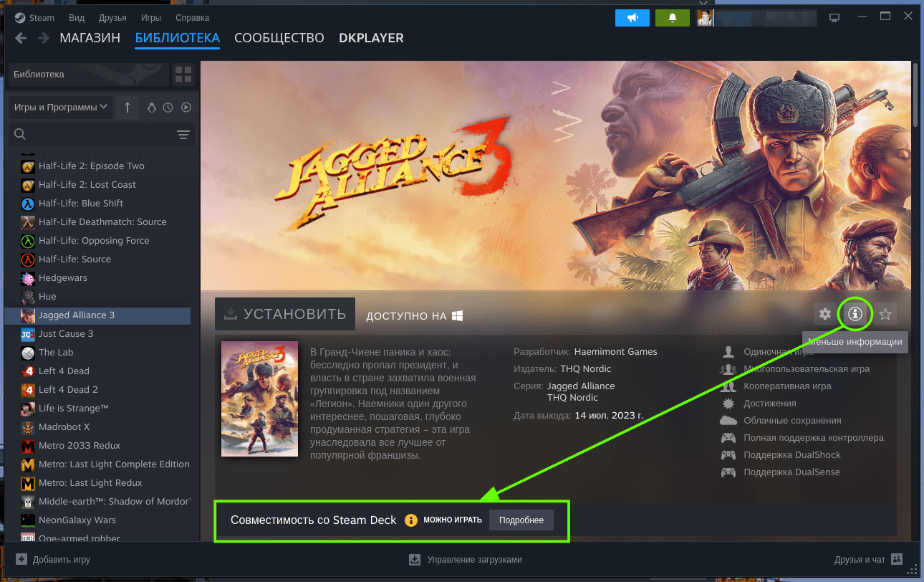This screenshot has height=582, width=924.
Task: Click the add game plus icon
Action: [21, 559]
